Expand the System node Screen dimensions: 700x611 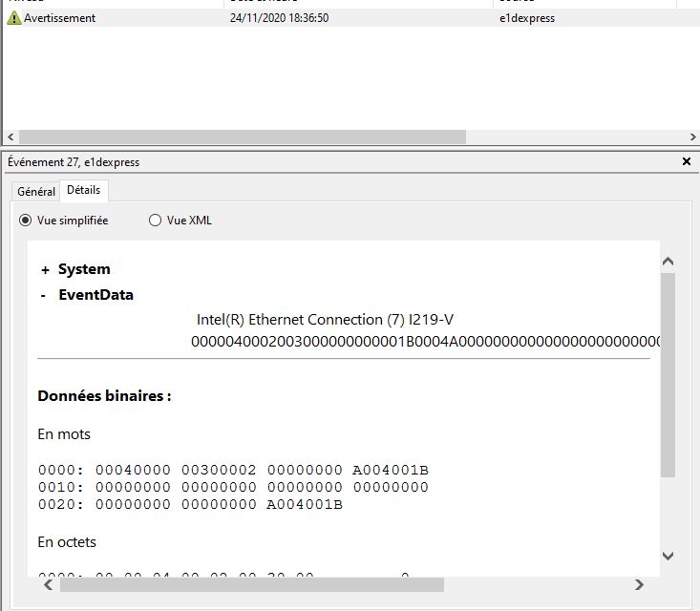point(45,270)
